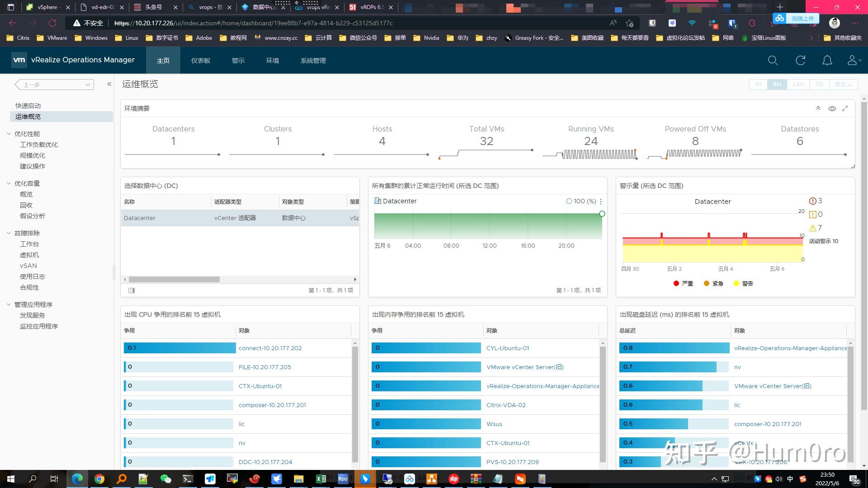The width and height of the screenshot is (868, 488).
Task: Open VMware vCenter Server(旧) in memory list
Action: click(x=525, y=367)
